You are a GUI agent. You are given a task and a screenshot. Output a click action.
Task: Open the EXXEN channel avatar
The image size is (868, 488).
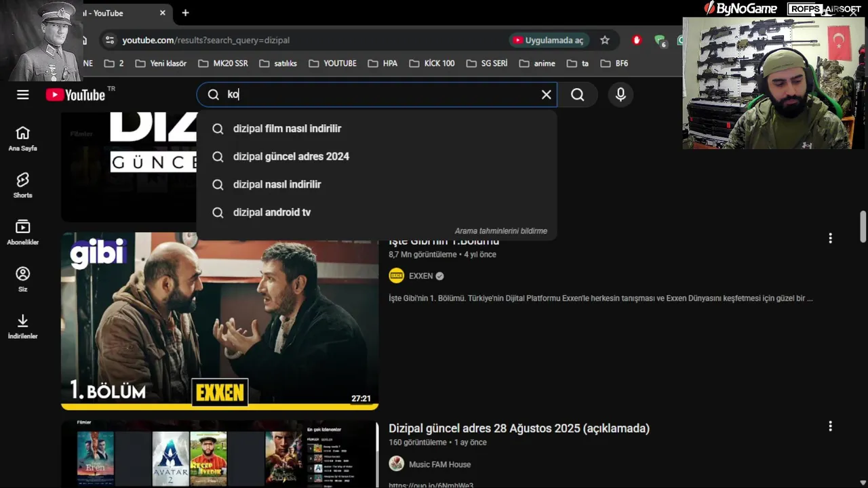pyautogui.click(x=397, y=276)
